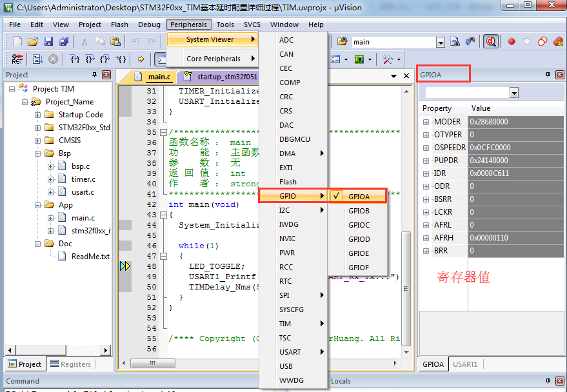Open timer.c in the project tree
The height and width of the screenshot is (392, 567).
coord(83,179)
